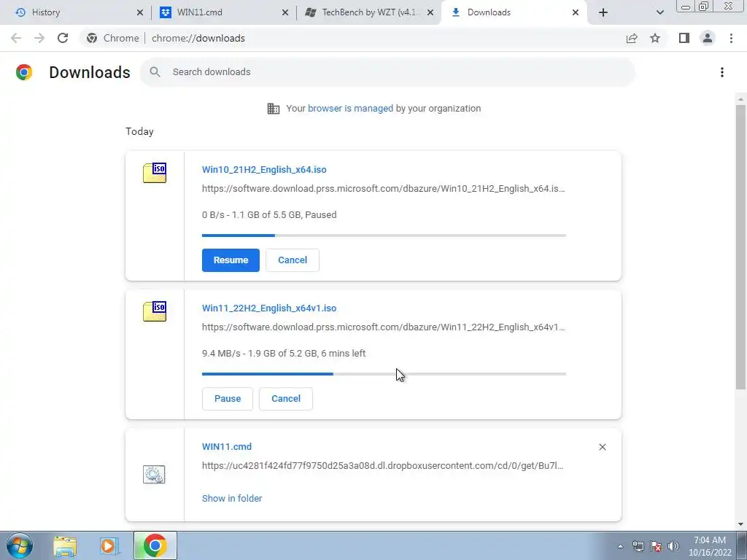This screenshot has width=747, height=560.
Task: Switch to the TechBench by WZT tab
Action: [368, 12]
